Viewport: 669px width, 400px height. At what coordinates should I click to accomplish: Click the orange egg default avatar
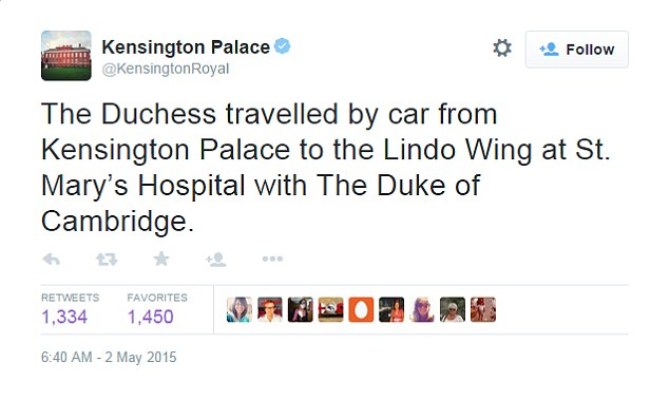click(x=361, y=310)
